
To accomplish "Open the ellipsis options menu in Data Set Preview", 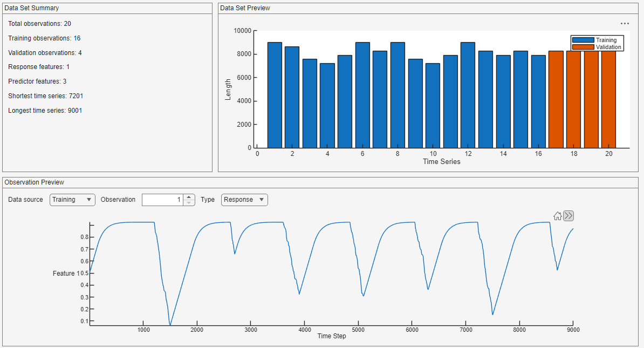I will click(625, 23).
